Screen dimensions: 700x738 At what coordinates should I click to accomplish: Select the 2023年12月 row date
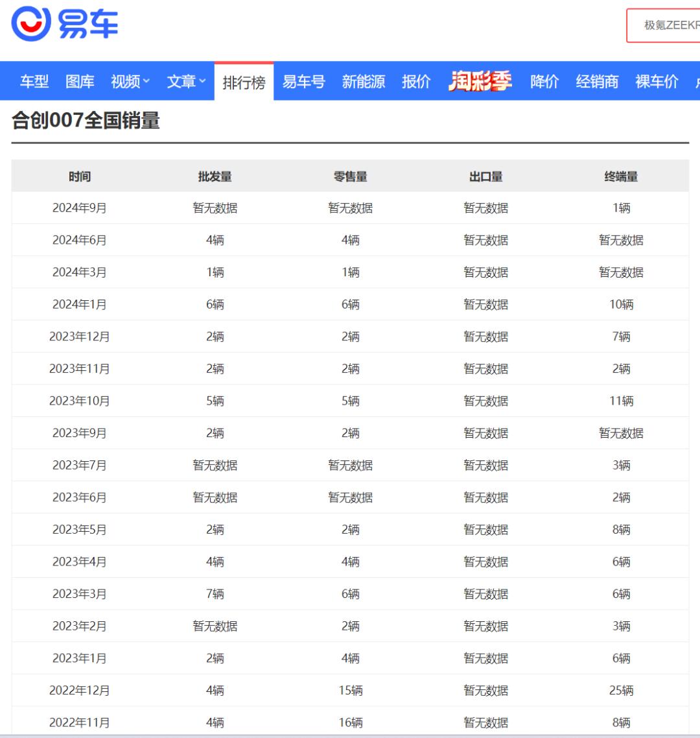point(80,337)
